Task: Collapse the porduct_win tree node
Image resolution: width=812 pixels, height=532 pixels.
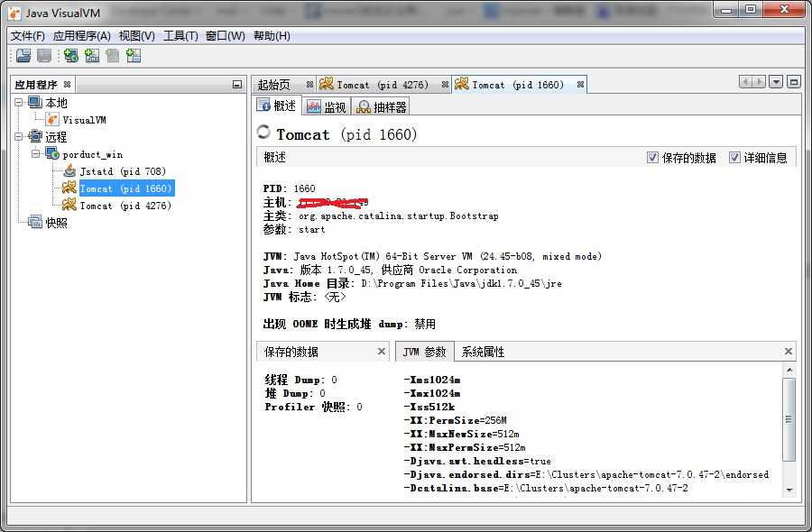Action: [x=36, y=153]
